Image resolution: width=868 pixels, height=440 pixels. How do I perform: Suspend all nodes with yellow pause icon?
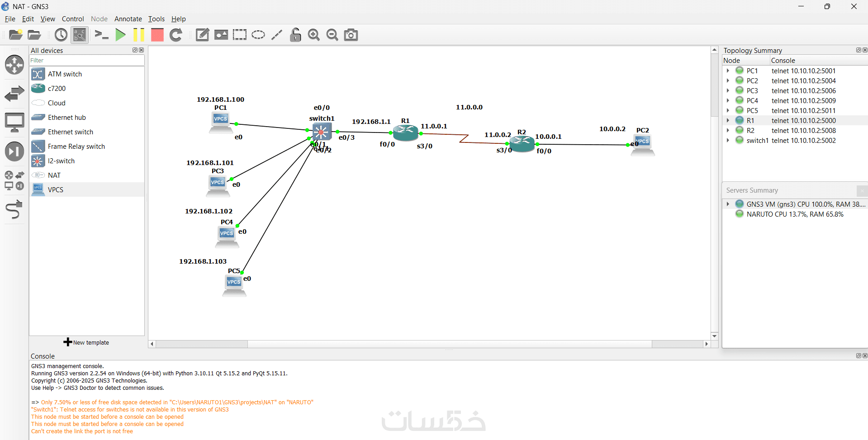point(139,35)
